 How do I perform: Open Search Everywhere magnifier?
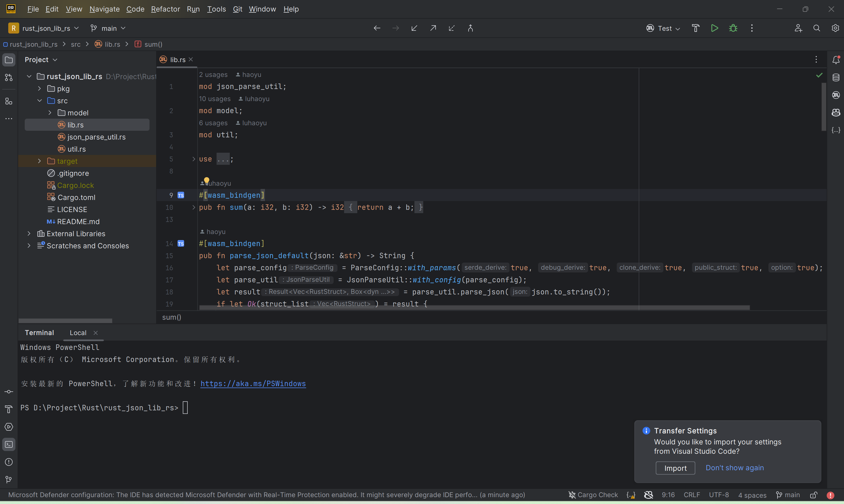tap(817, 28)
